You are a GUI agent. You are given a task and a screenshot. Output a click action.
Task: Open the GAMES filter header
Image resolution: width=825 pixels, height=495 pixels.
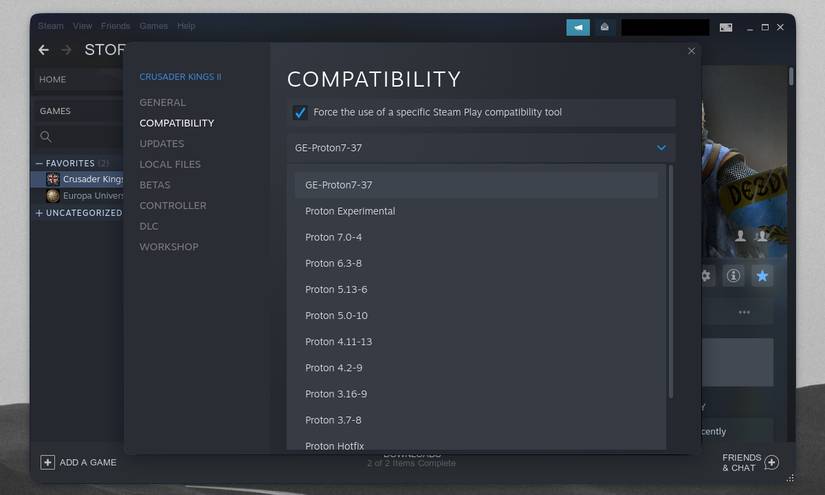(x=79, y=111)
